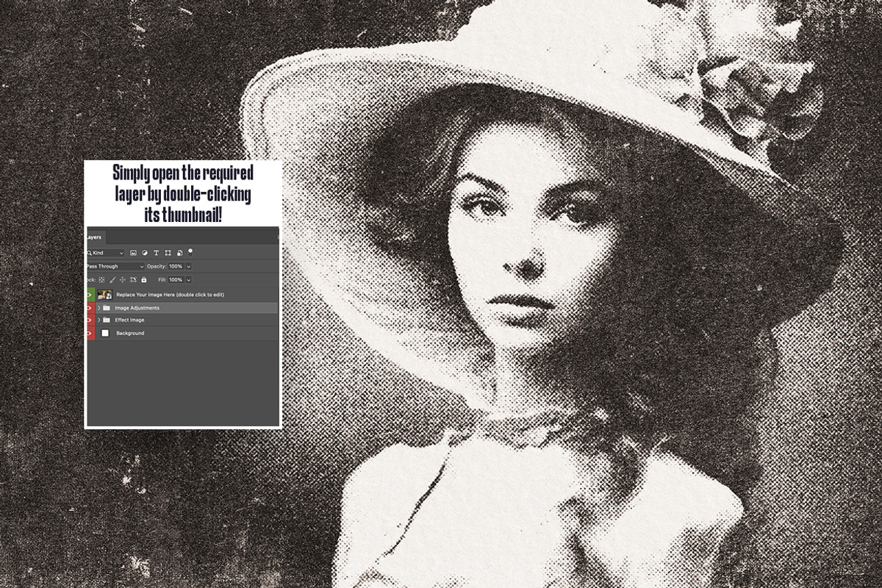Click the lock all padlock icon
Screen dimensions: 882x588
pos(143,280)
